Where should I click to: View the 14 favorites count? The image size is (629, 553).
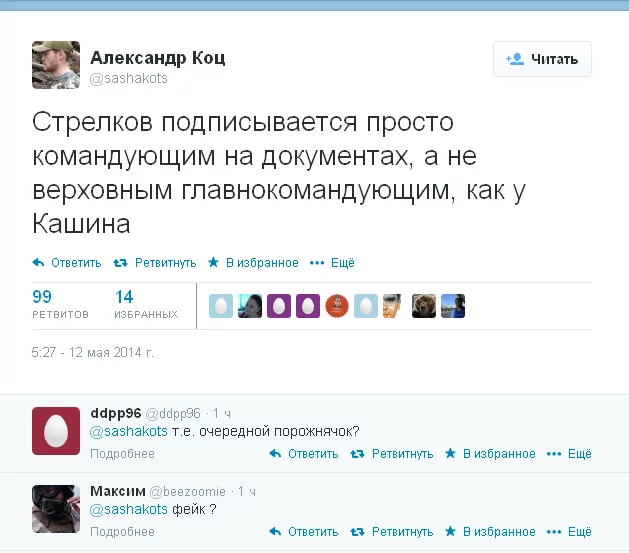pos(146,304)
